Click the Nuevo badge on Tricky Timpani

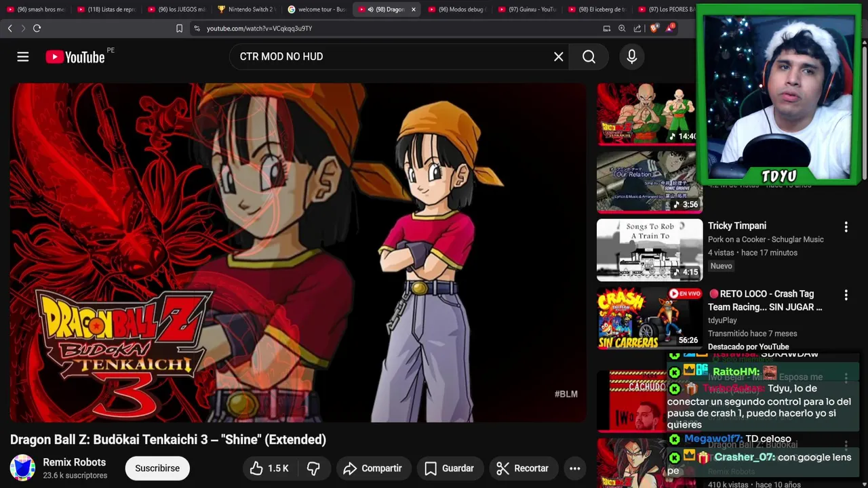point(721,266)
